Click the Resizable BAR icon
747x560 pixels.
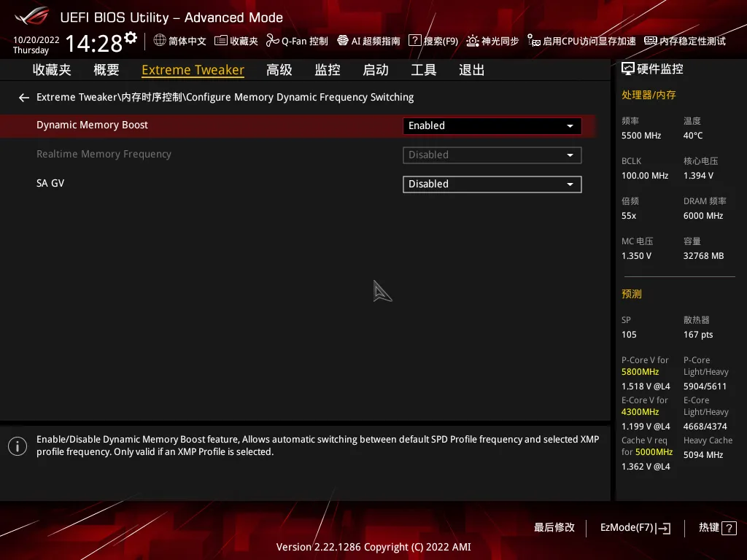tap(533, 41)
